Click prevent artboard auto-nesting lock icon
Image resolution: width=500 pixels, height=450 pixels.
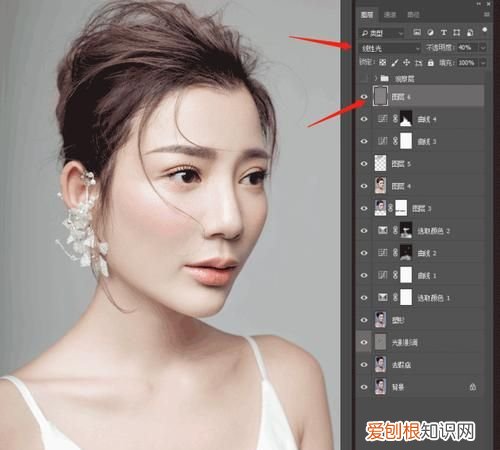coord(419,62)
